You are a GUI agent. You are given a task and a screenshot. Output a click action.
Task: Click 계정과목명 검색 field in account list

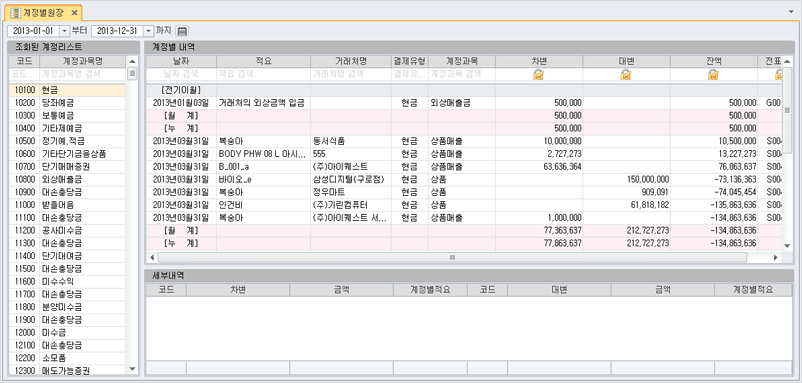click(82, 74)
